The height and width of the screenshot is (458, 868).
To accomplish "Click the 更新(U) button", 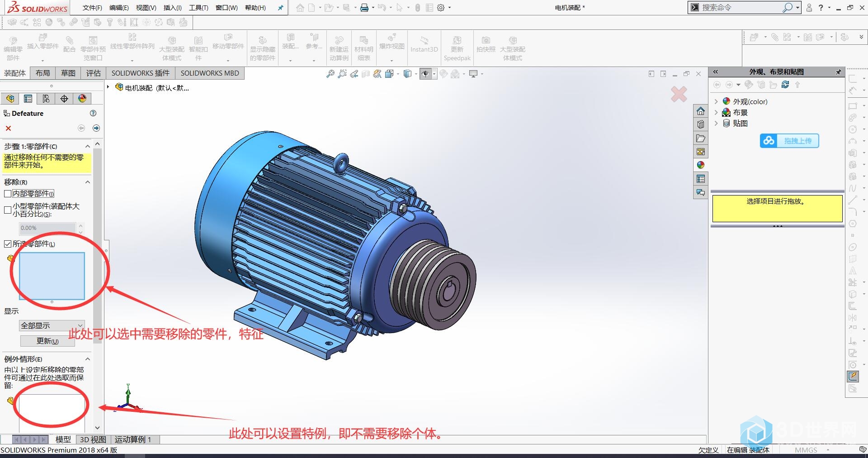I will 47,341.
